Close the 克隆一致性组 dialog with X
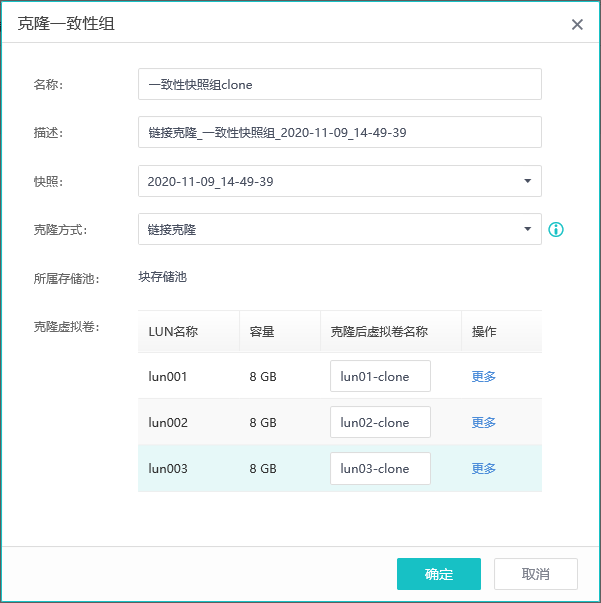The width and height of the screenshot is (601, 603). coord(577,25)
